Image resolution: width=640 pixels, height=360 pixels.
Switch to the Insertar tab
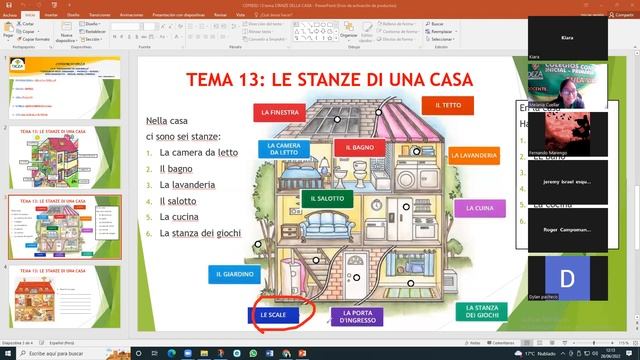point(51,15)
